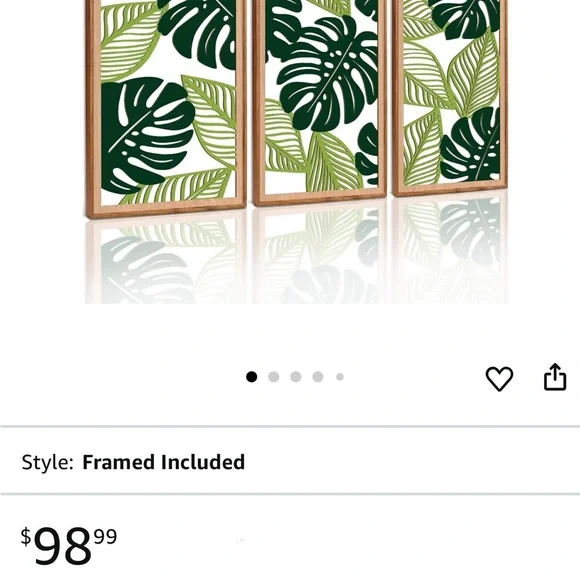The width and height of the screenshot is (580, 580).
Task: Tap the heart wishlist icon
Action: [x=499, y=378]
